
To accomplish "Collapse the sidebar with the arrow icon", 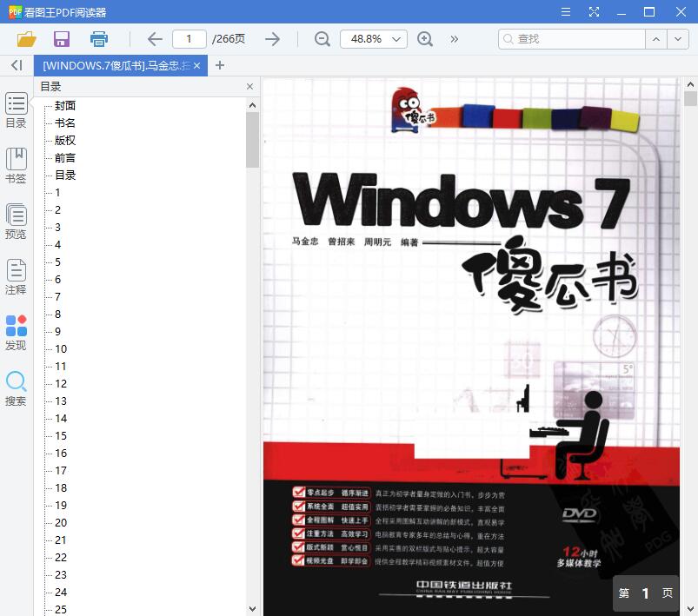I will tap(17, 65).
